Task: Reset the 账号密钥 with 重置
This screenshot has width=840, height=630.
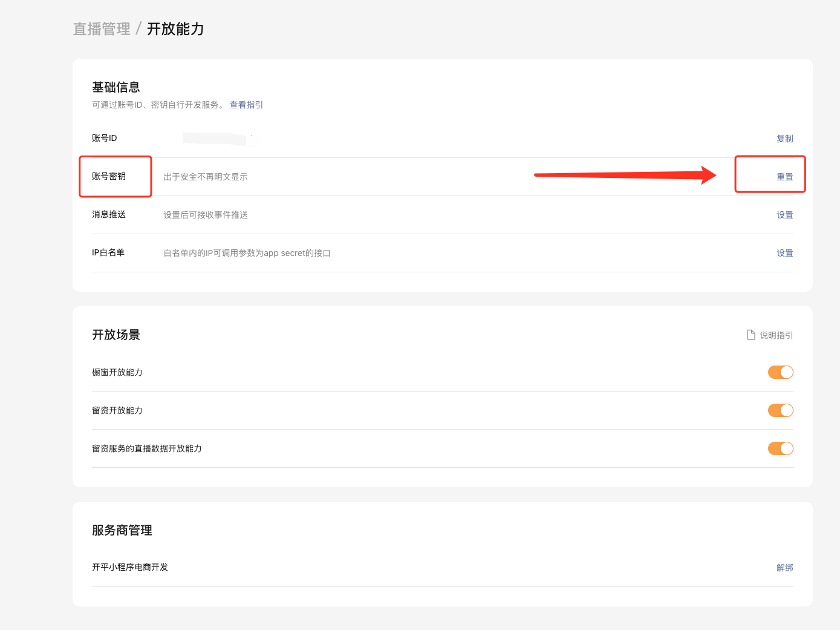Action: click(784, 177)
